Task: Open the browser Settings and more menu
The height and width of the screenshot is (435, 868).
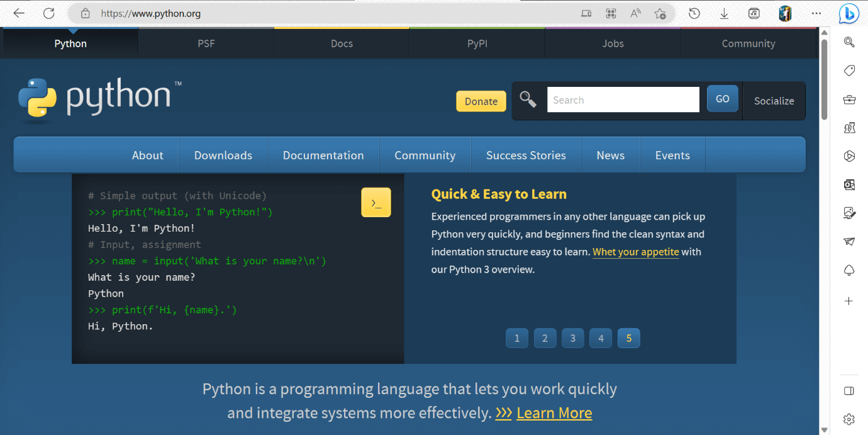Action: 816,13
